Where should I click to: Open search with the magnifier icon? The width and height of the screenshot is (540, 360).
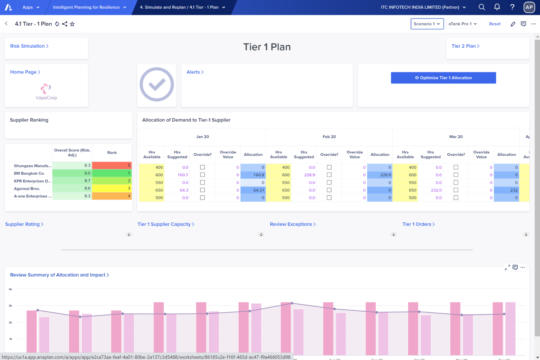pos(481,7)
